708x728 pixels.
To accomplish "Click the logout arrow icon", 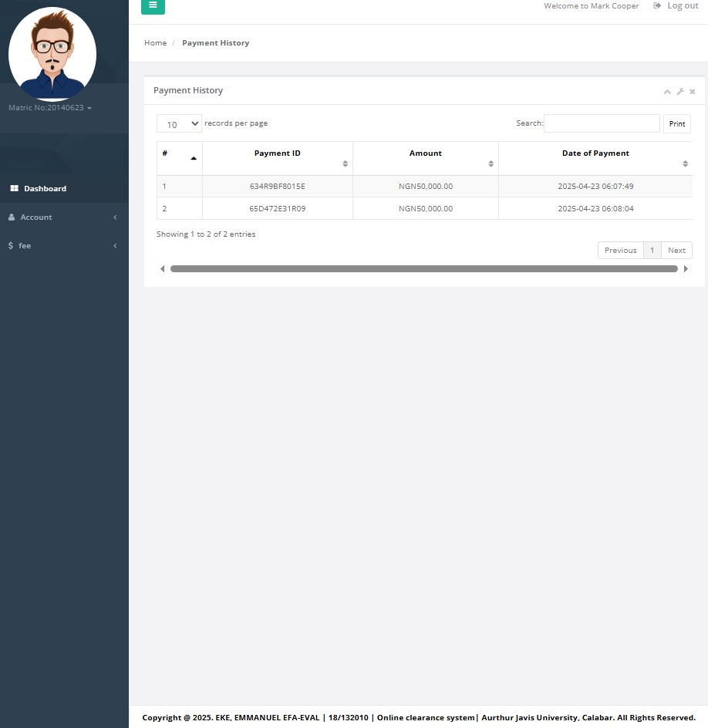I will 657,5.
